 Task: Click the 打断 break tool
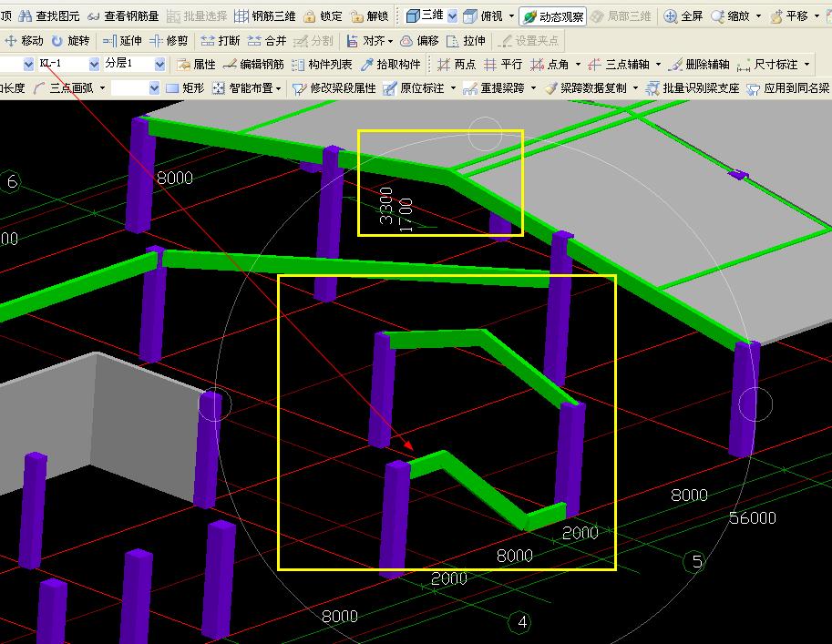click(221, 41)
